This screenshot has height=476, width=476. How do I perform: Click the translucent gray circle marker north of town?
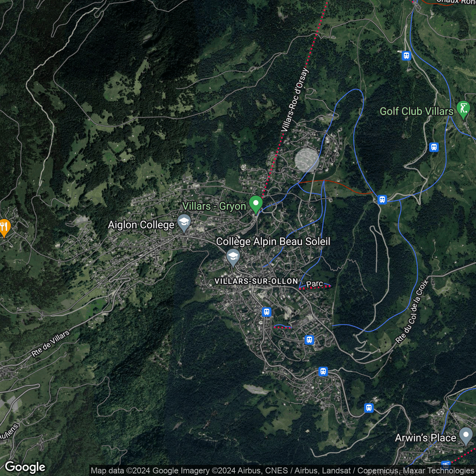click(307, 160)
